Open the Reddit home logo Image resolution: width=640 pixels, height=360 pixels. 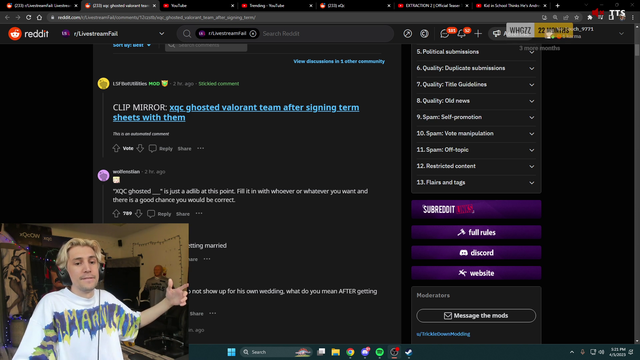pos(28,33)
